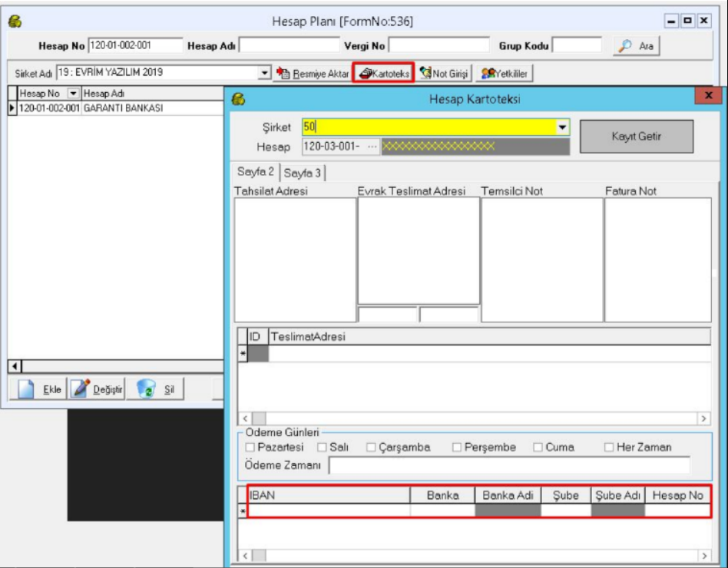Focus the Vergi No search field
728x568 pixels.
pos(438,45)
